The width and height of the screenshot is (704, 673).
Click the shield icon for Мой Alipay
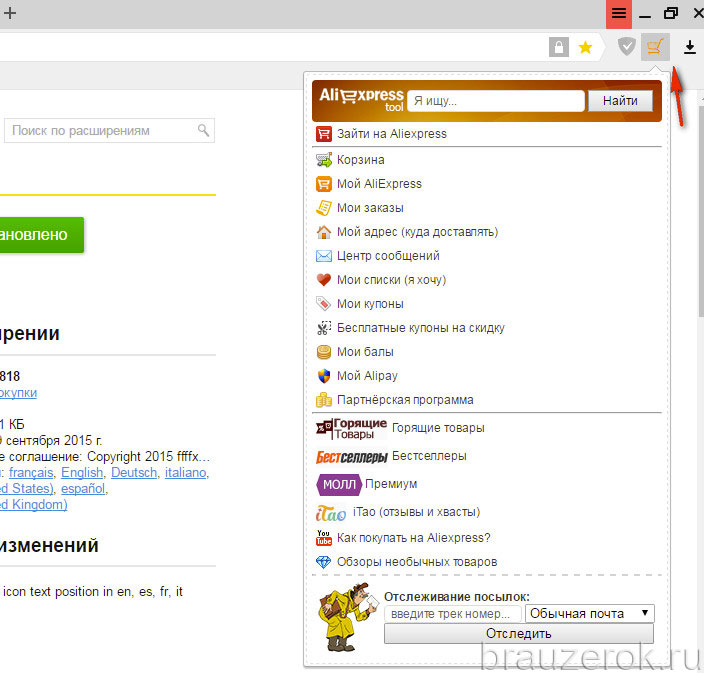point(323,376)
